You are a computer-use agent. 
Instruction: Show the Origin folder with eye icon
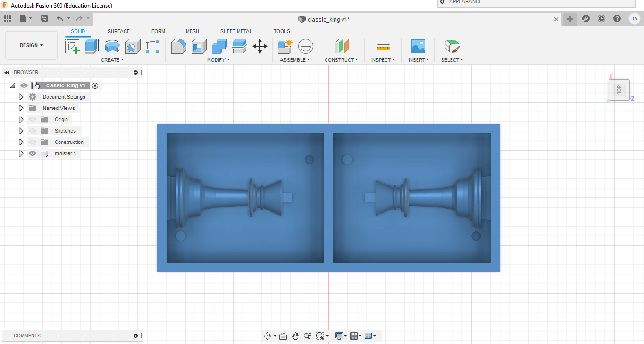pyautogui.click(x=33, y=119)
